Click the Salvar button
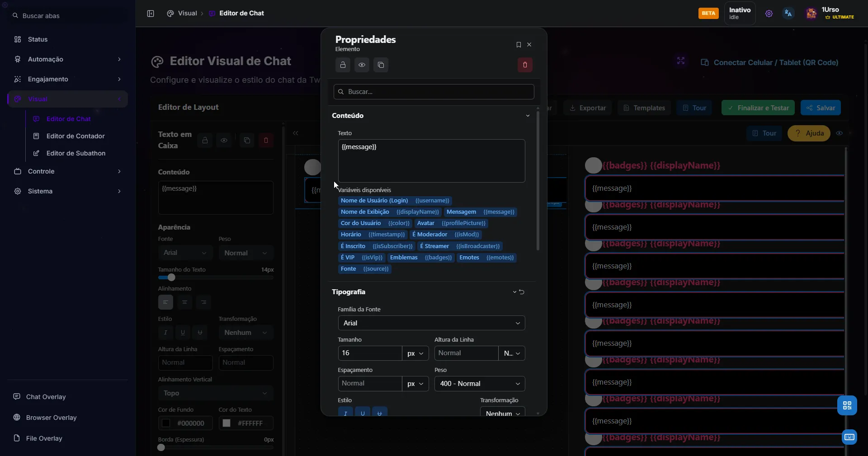 pos(821,108)
